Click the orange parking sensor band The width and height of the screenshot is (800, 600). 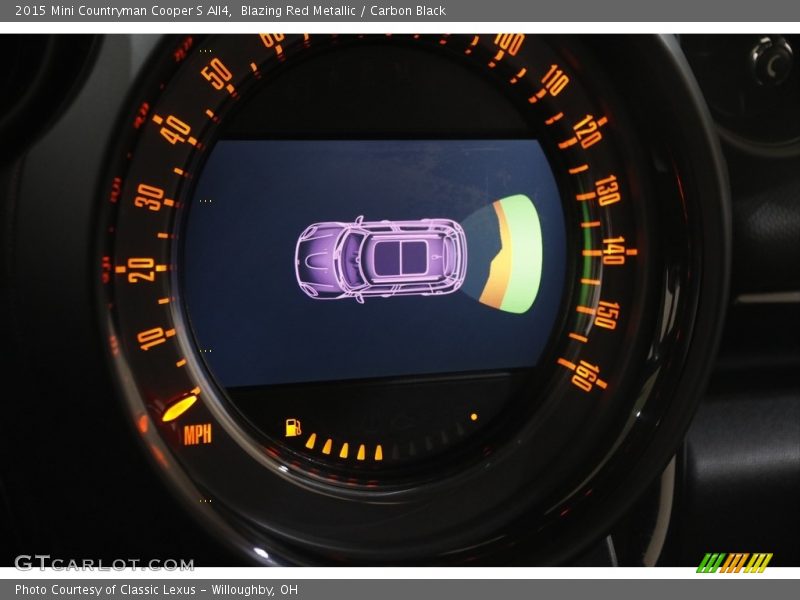(x=497, y=257)
